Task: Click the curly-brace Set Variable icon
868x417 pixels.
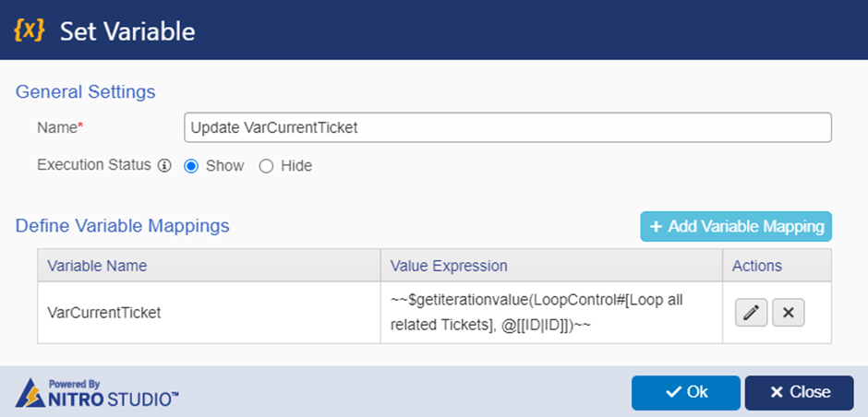Action: 29,31
